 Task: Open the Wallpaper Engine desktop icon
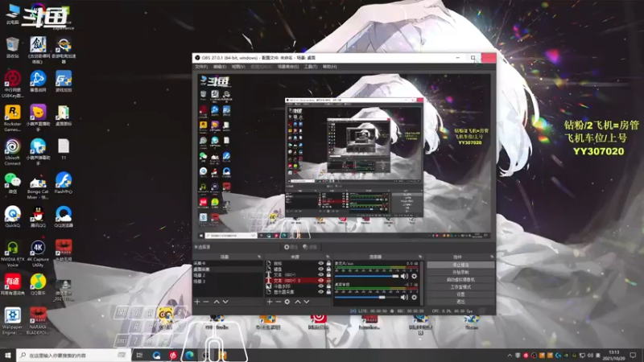point(13,321)
